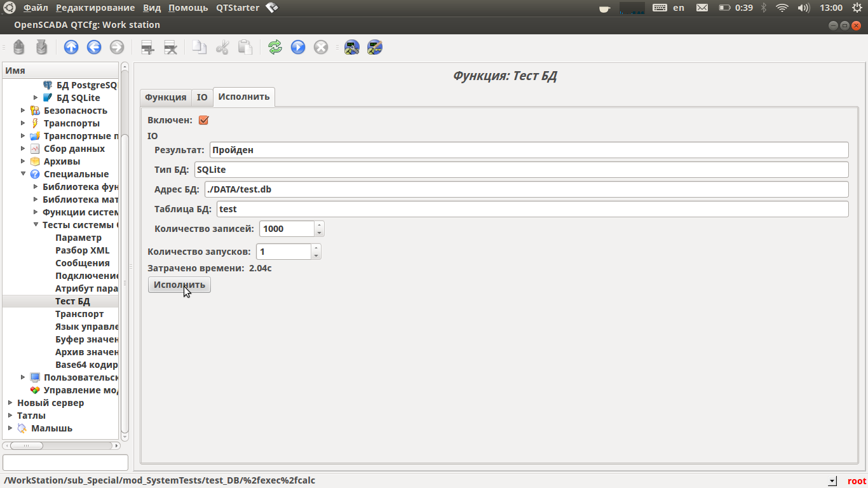
Task: Collapse the Специальные tree node
Action: point(24,174)
